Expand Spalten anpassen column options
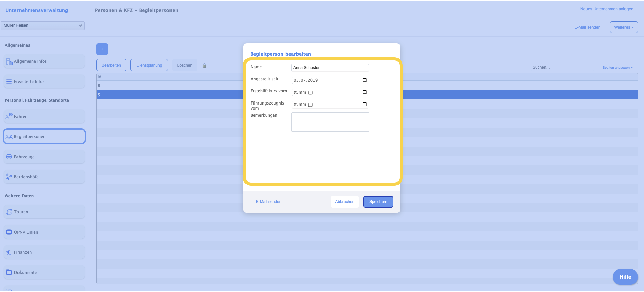Image resolution: width=644 pixels, height=292 pixels. (x=617, y=68)
